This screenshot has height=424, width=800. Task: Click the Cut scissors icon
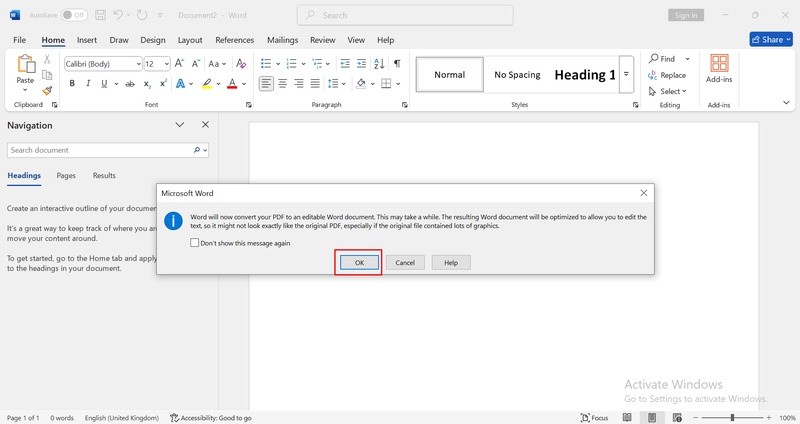click(47, 59)
